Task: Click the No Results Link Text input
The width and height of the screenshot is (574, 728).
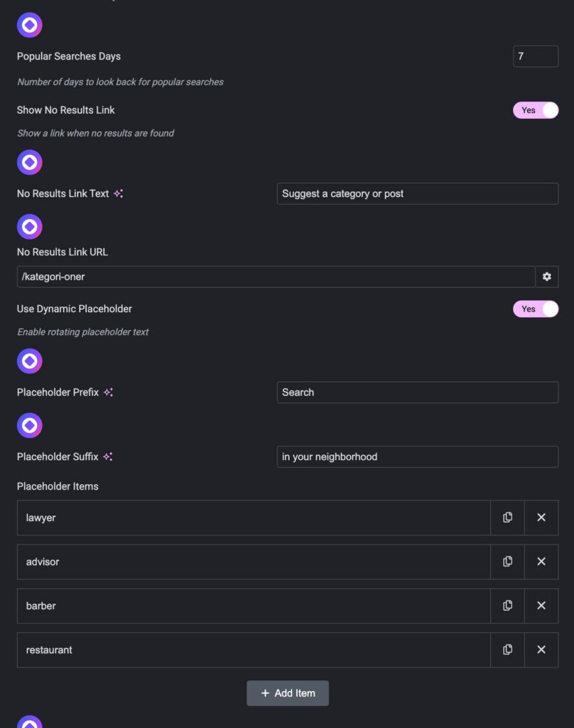Action: (417, 193)
